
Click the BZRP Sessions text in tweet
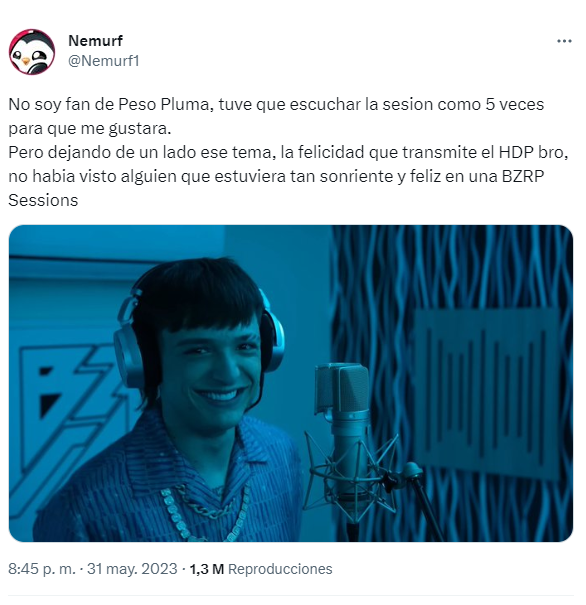click(276, 188)
